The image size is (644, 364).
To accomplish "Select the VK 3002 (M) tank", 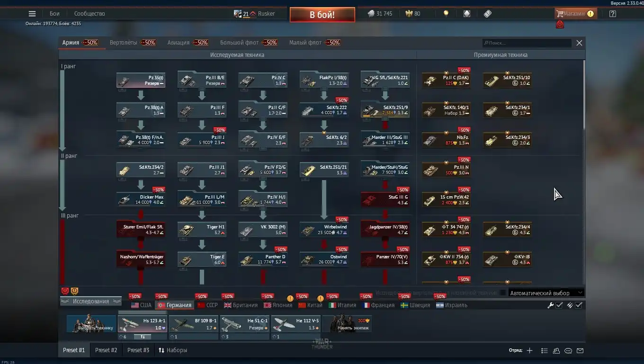I will click(263, 229).
